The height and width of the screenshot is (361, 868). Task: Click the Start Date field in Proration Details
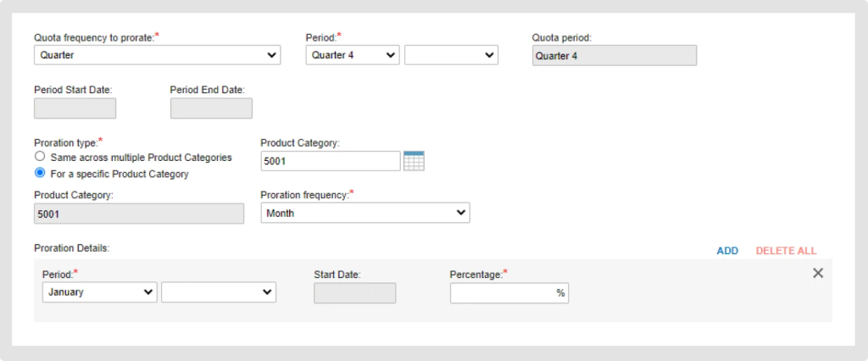click(354, 293)
